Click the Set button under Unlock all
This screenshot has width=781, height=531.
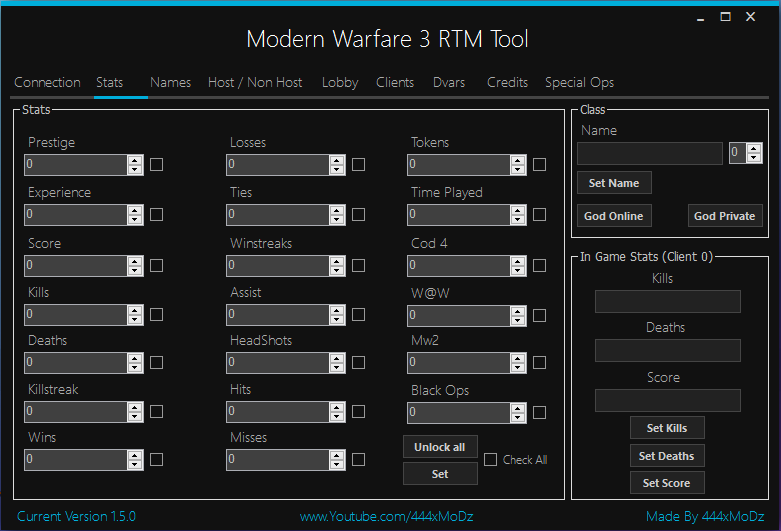[x=440, y=474]
